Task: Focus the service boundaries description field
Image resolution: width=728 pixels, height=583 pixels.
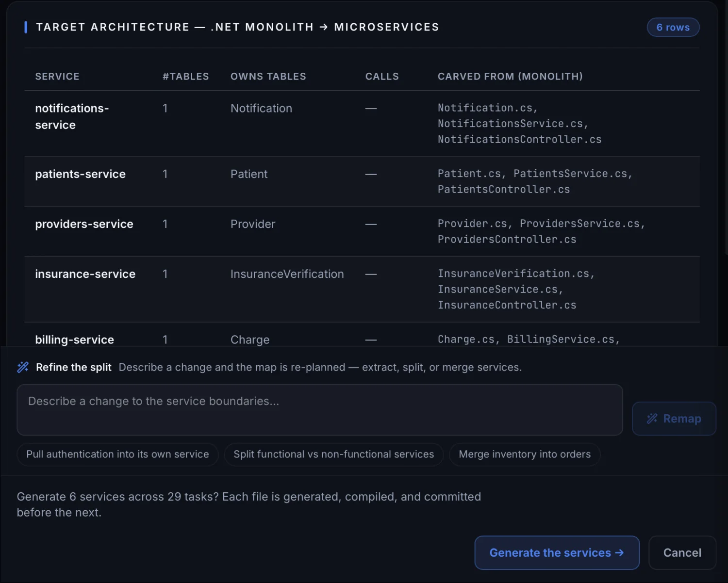Action: (x=320, y=410)
